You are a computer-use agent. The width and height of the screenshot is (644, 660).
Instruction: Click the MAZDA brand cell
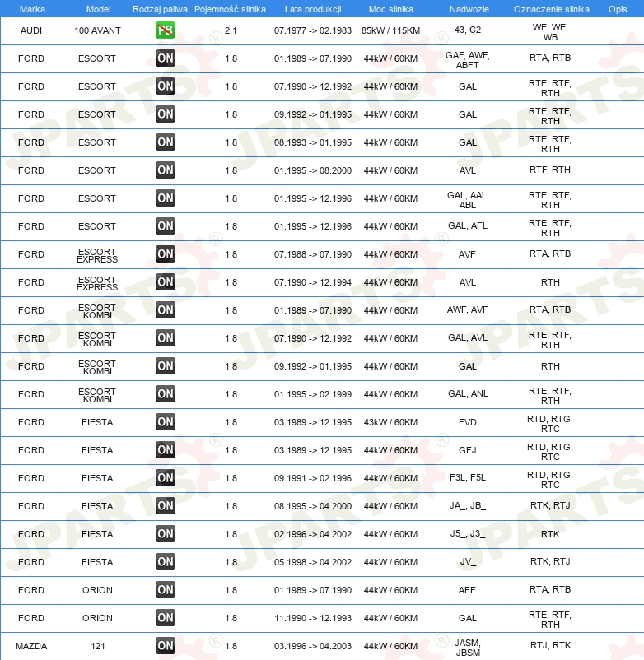31,646
